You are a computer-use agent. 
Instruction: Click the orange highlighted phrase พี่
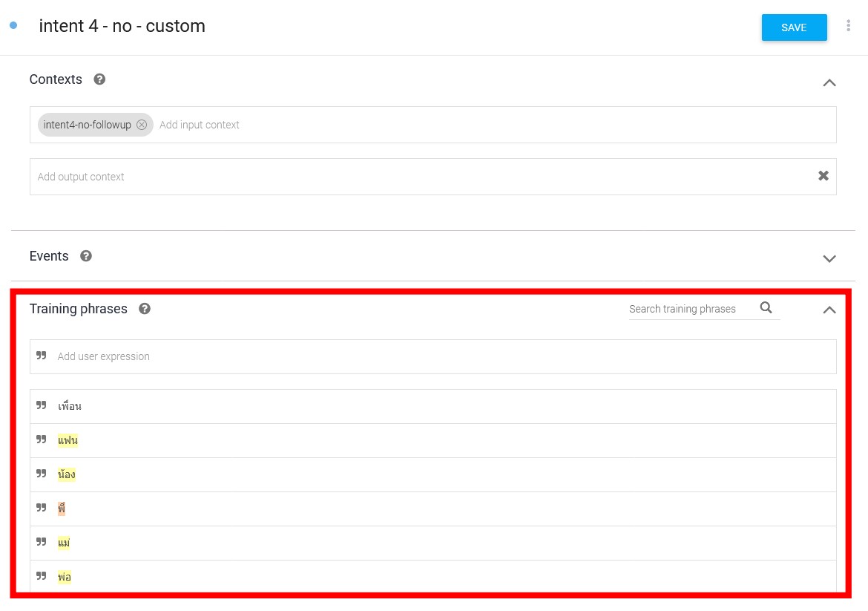coord(62,508)
